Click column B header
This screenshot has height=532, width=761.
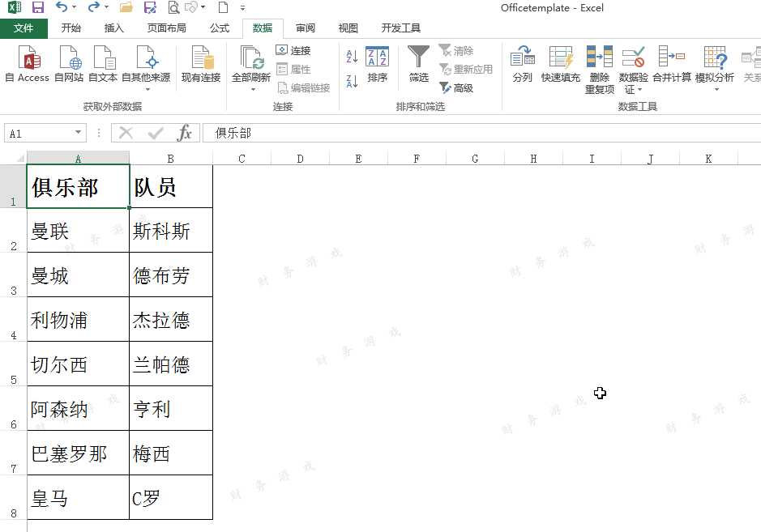click(171, 158)
